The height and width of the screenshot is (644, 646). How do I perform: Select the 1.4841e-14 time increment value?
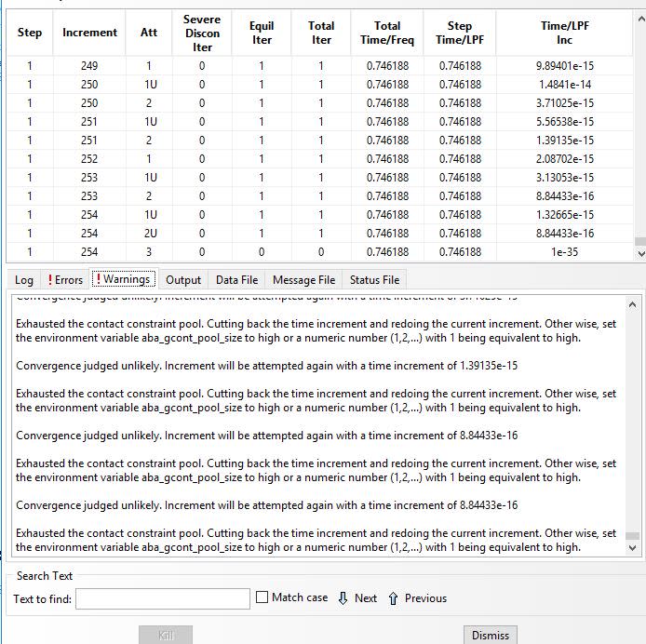pyautogui.click(x=564, y=85)
